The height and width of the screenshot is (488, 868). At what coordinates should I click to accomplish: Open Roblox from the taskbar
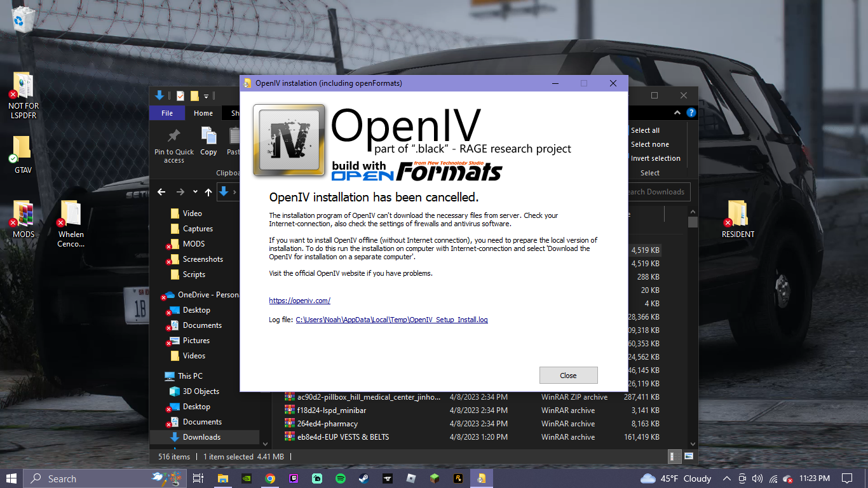pos(411,478)
